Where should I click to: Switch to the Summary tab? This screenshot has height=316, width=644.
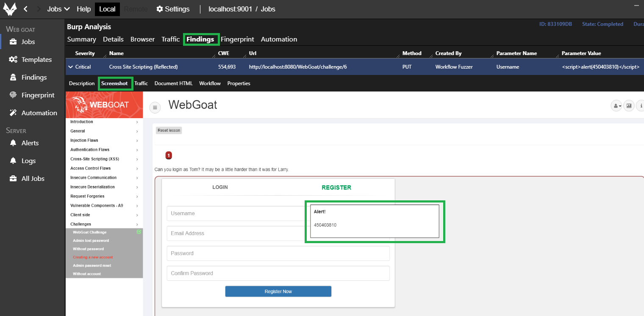tap(82, 39)
